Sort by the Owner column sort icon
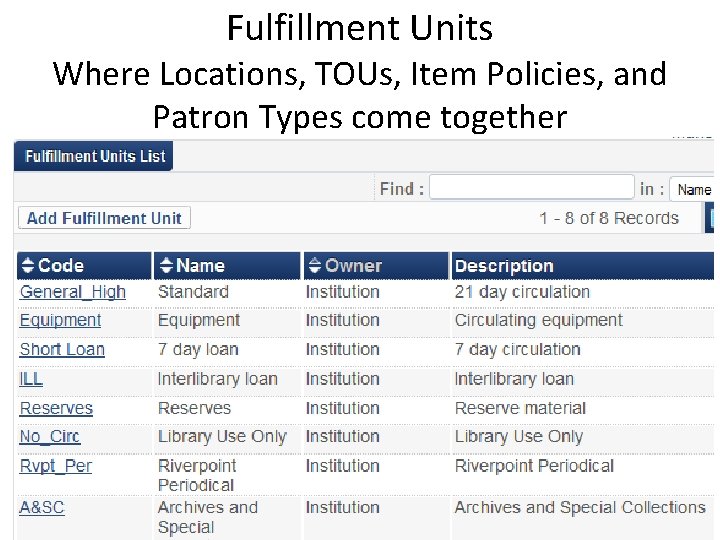The width and height of the screenshot is (720, 540). pos(314,266)
